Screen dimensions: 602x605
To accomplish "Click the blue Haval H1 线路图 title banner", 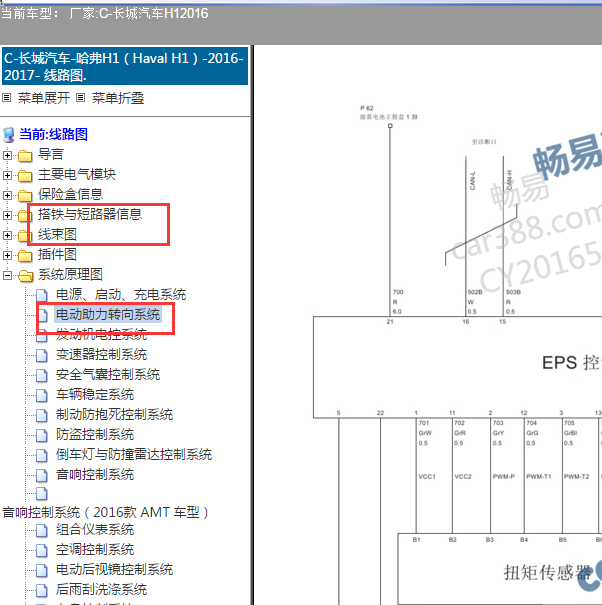I will (125, 66).
